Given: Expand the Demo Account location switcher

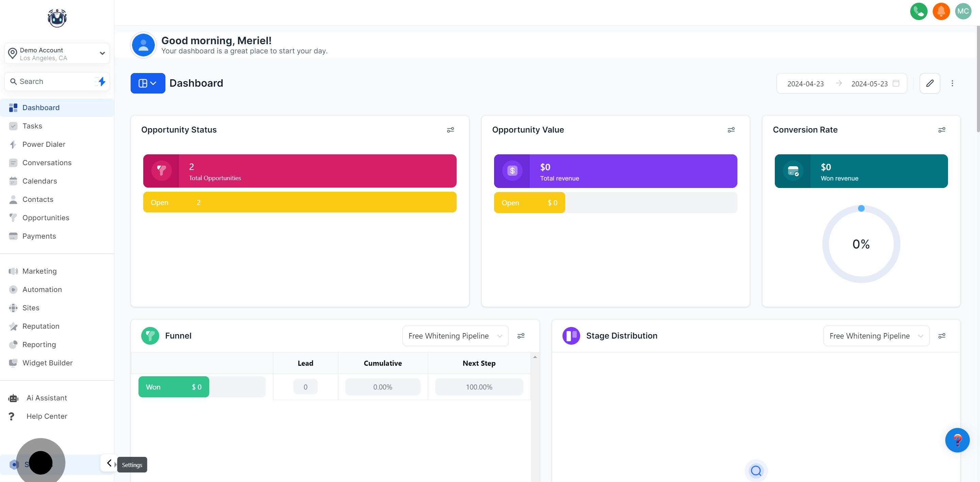Looking at the screenshot, I should (x=57, y=54).
